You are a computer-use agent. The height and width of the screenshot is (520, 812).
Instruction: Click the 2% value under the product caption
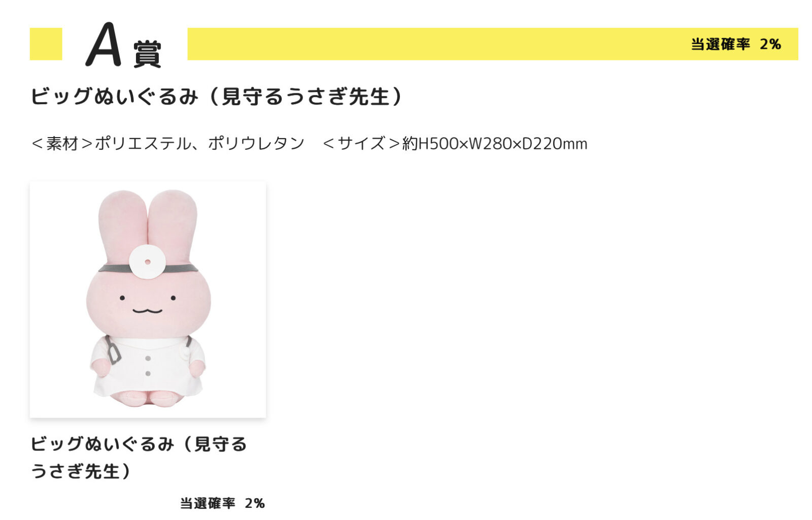pos(255,503)
